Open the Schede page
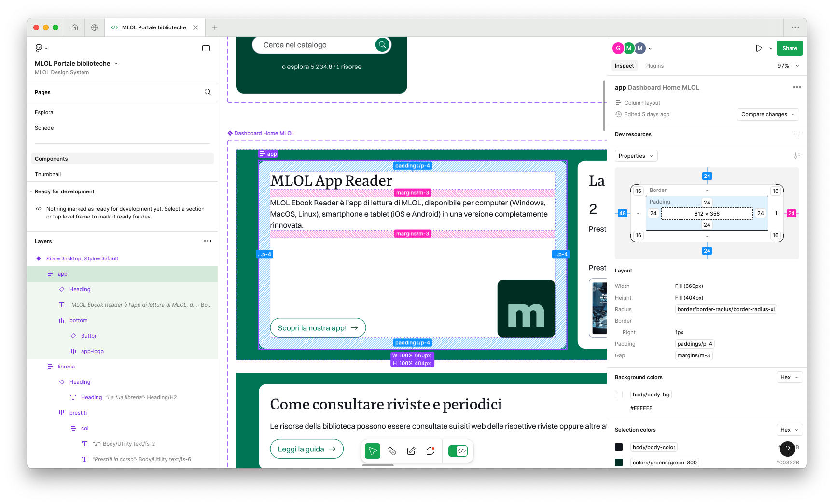Viewport: 834px width, 504px height. 44,128
